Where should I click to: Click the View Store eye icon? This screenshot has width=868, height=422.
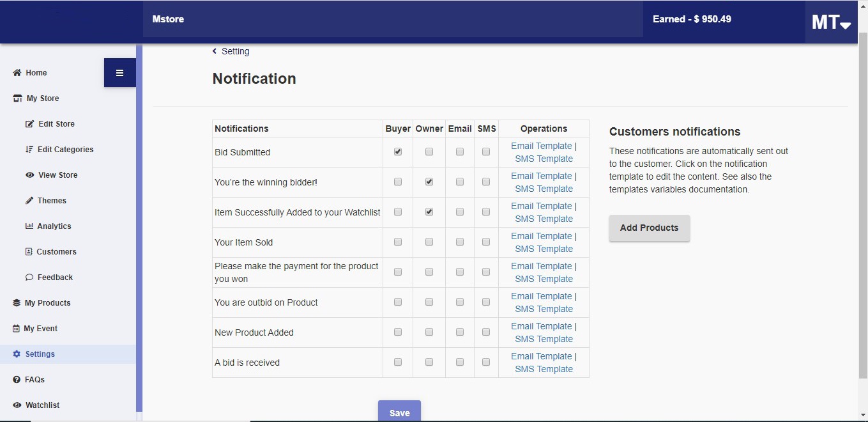click(29, 175)
